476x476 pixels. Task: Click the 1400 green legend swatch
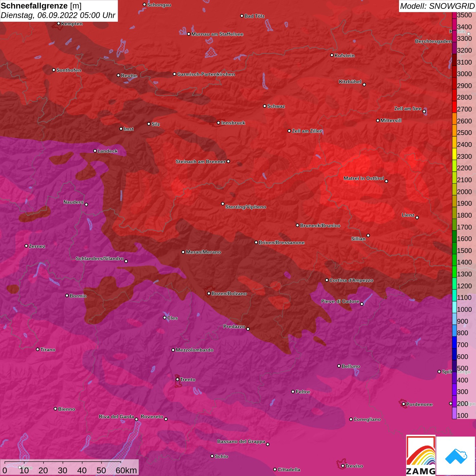tap(454, 260)
